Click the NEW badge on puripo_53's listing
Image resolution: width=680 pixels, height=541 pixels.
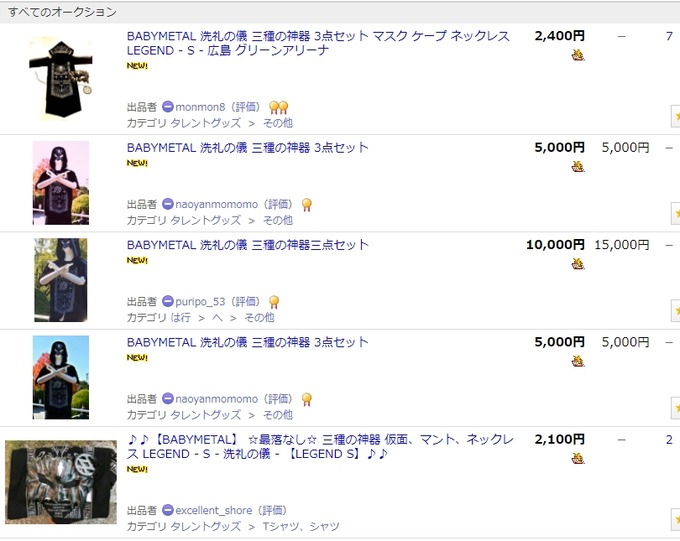[x=137, y=260]
